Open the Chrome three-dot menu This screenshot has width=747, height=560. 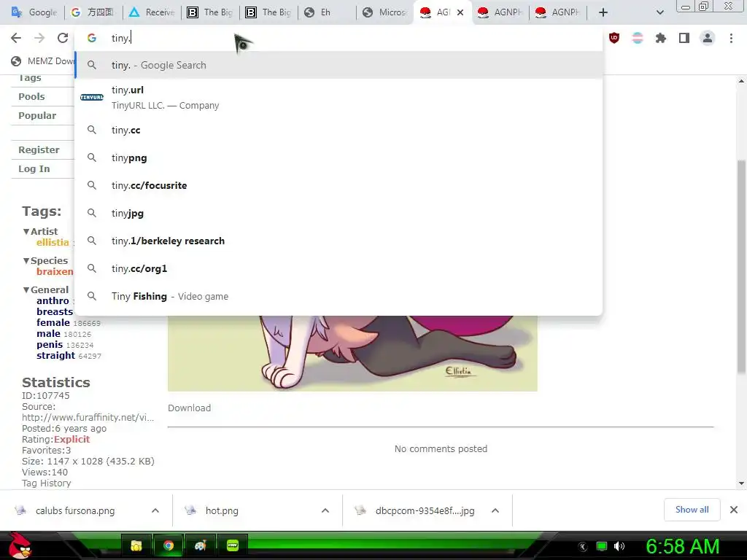[731, 38]
